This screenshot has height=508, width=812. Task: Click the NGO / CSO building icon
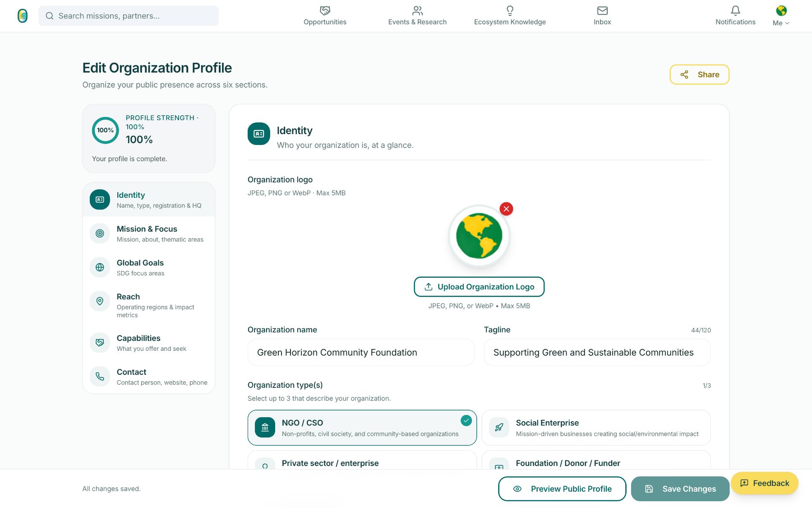[x=265, y=427]
